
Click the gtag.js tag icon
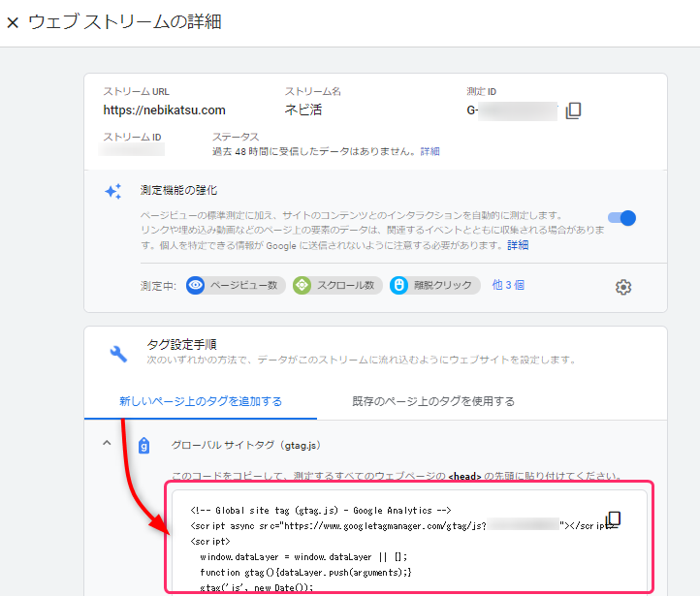[x=143, y=446]
